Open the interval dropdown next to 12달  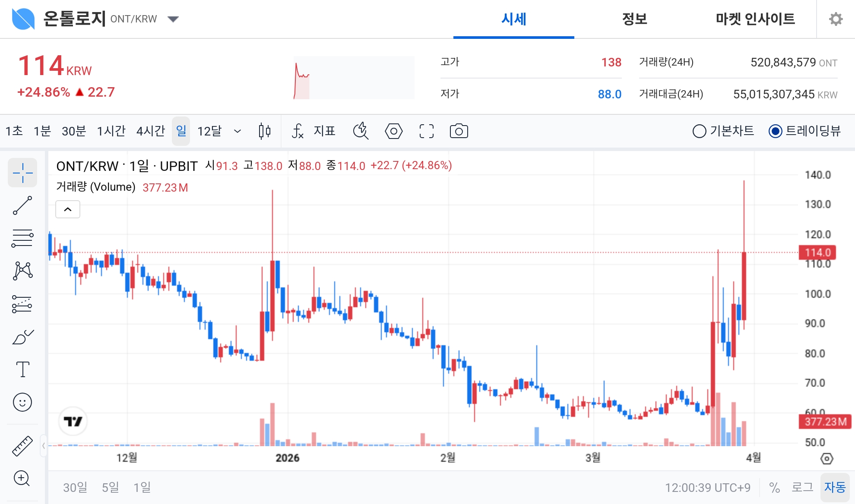tap(237, 131)
